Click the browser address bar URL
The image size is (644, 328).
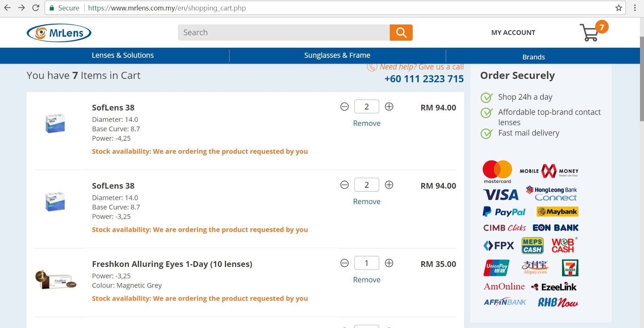167,8
